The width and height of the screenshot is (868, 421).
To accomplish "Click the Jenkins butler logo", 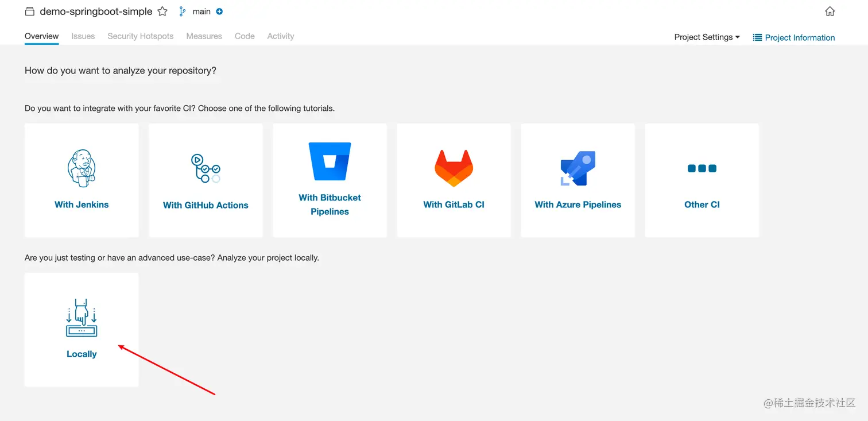I will (x=82, y=168).
